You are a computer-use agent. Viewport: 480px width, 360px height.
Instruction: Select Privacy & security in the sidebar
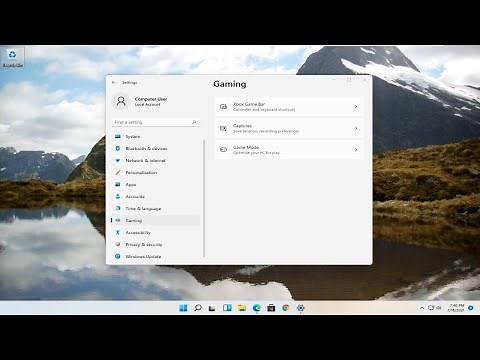[156, 245]
